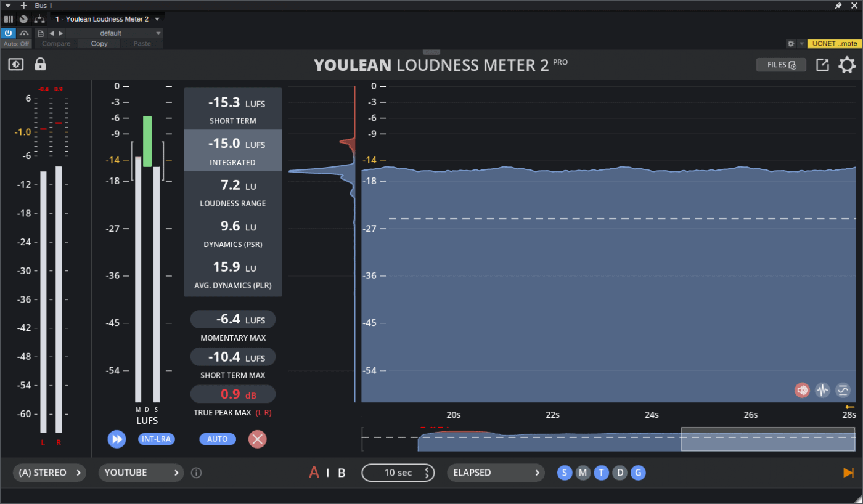Open plugin settings with the large gear icon

[x=847, y=65]
